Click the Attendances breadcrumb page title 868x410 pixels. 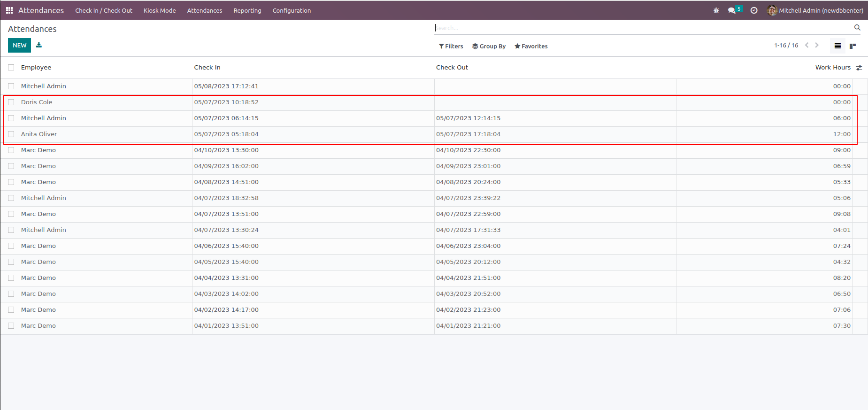click(32, 29)
